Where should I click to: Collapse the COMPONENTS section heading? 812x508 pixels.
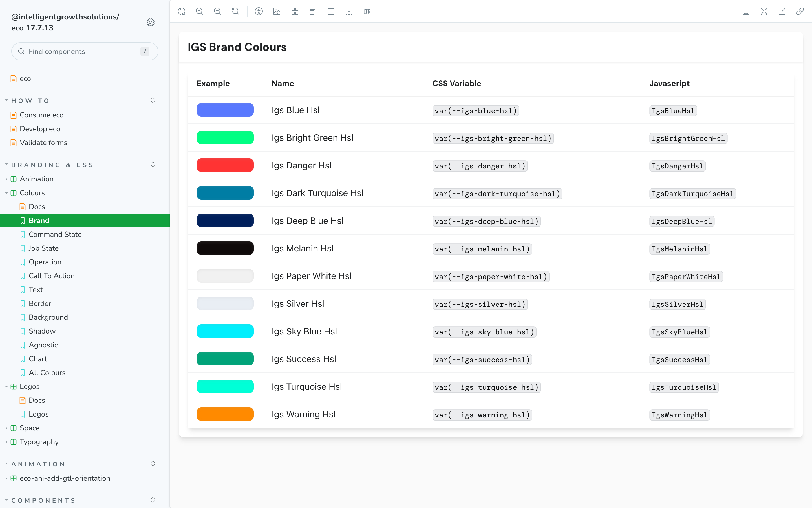point(43,500)
